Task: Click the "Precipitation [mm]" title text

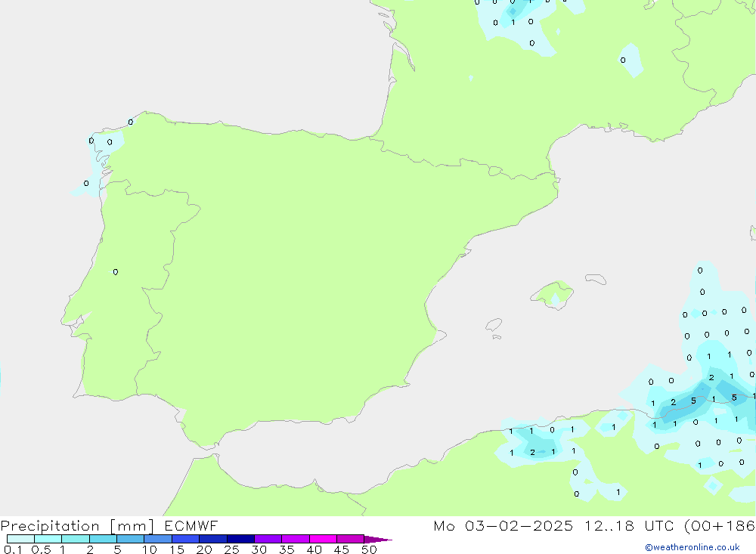Action: pyautogui.click(x=77, y=526)
